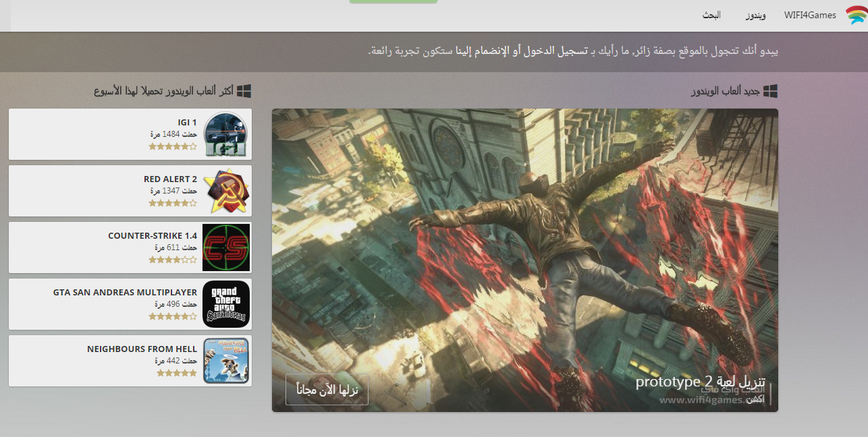868x437 pixels.
Task: Click the Red Alert 2 star rating
Action: [x=173, y=202]
